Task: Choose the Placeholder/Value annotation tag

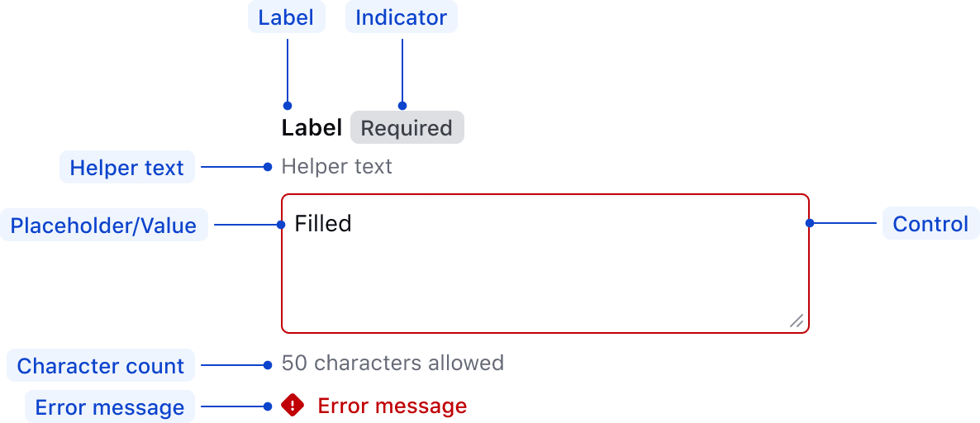Action: [x=103, y=226]
